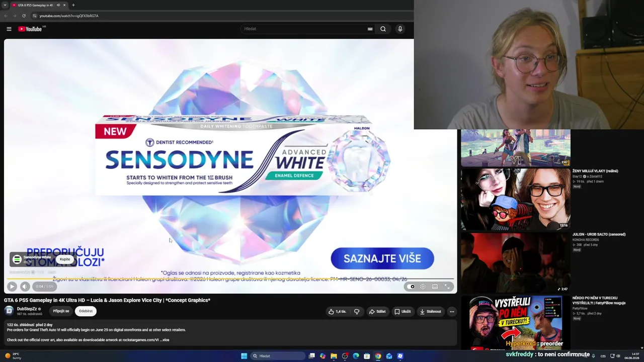Enter fullscreen in the video player
The image size is (644, 362).
click(447, 287)
